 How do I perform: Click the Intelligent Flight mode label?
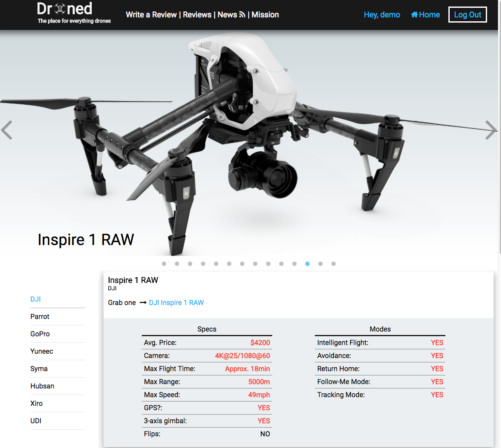click(x=343, y=342)
